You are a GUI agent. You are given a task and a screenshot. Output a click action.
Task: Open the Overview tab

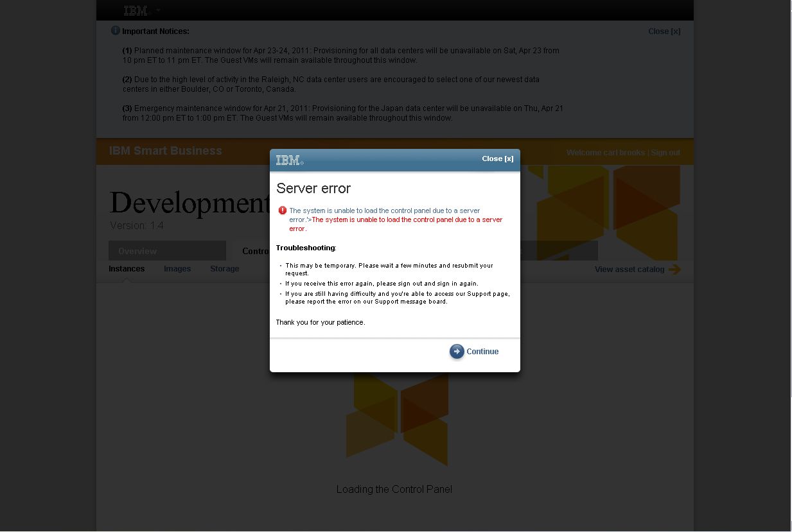[167, 251]
